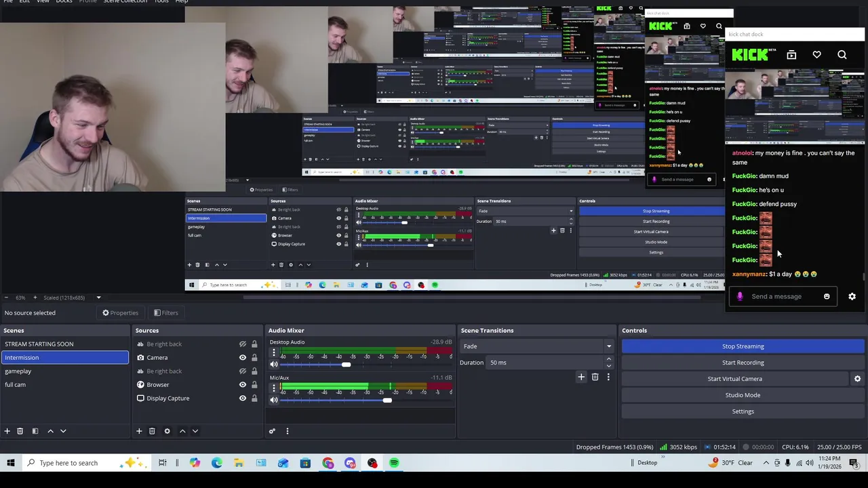Open the source Filters button
Image resolution: width=868 pixels, height=488 pixels.
point(165,313)
